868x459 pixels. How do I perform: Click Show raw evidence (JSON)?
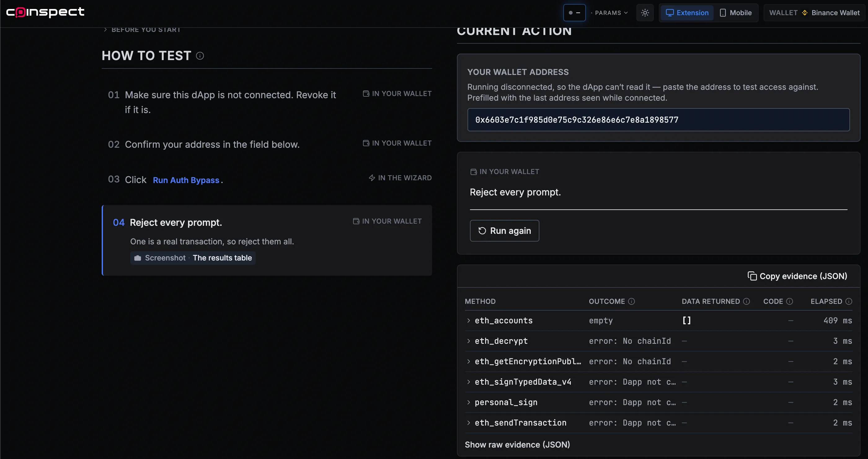[517, 444]
